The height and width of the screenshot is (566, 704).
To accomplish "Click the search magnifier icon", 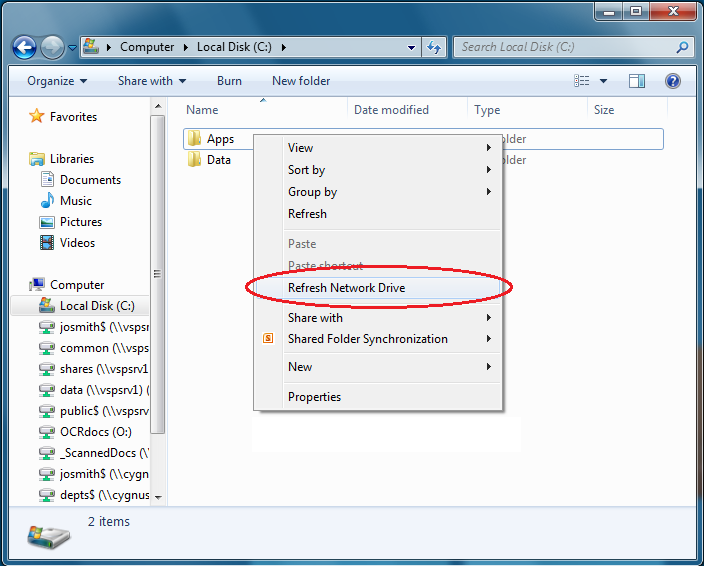I will tap(683, 47).
